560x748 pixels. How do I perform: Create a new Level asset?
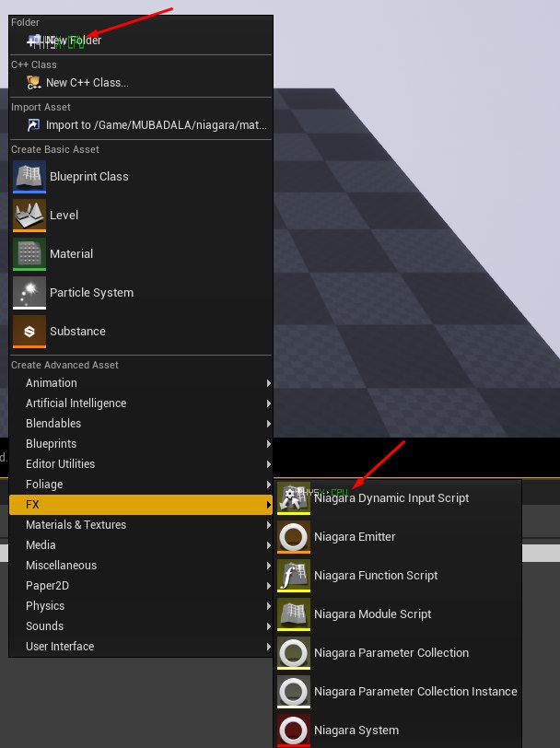pos(141,216)
